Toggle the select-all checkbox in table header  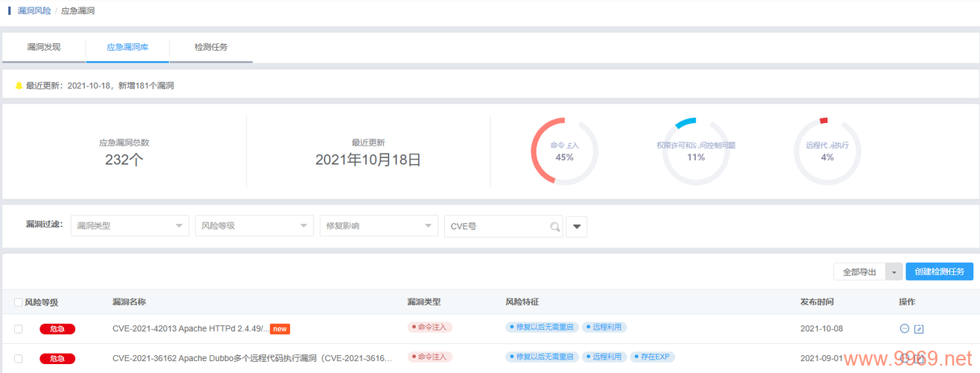pyautogui.click(x=19, y=302)
